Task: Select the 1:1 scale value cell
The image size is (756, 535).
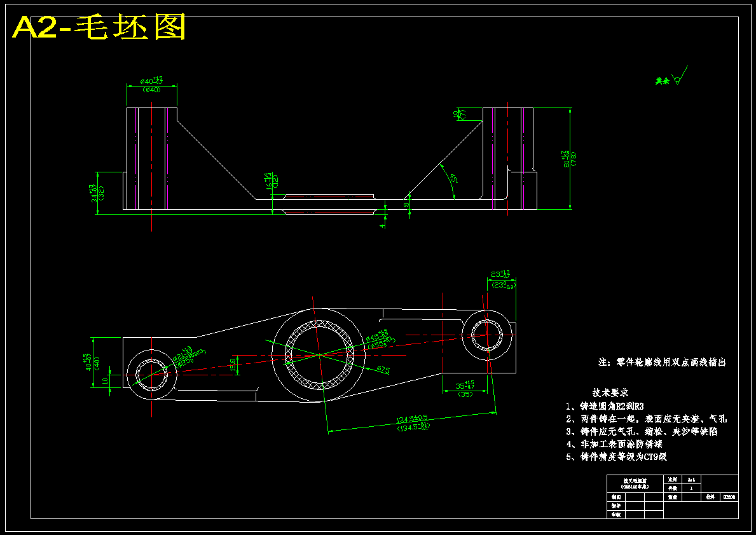Action: tap(691, 480)
